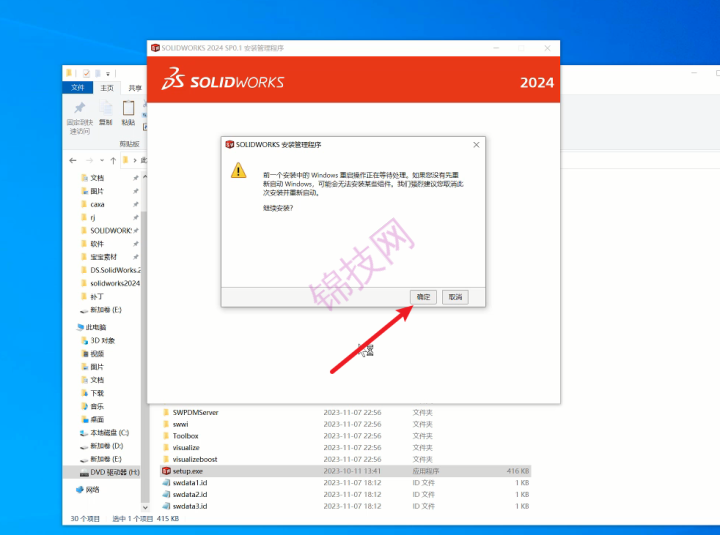Click the swdata1.id file icon
This screenshot has width=720, height=535.
tap(166, 483)
